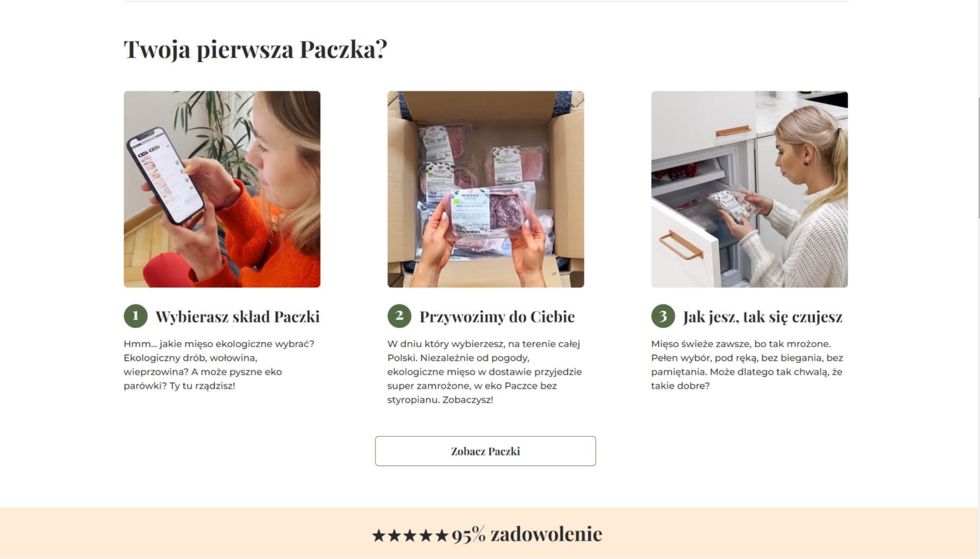Screen dimensions: 980x559
Task: Select the meat box unpacking photo
Action: tap(485, 189)
